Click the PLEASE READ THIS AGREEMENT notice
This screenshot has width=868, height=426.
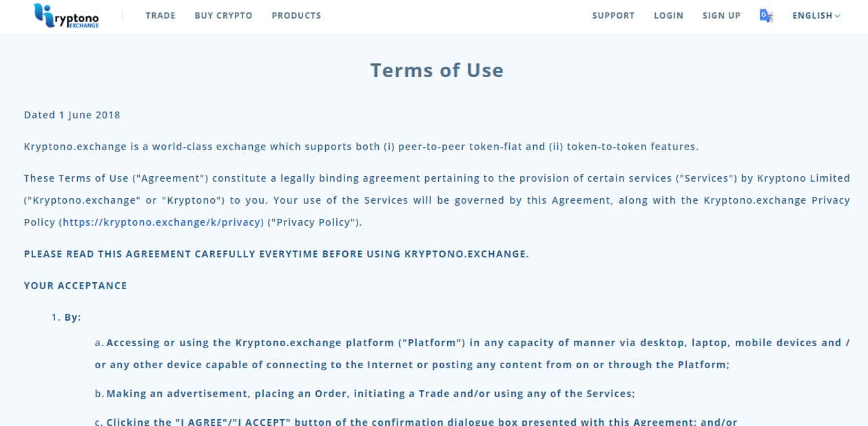click(276, 254)
